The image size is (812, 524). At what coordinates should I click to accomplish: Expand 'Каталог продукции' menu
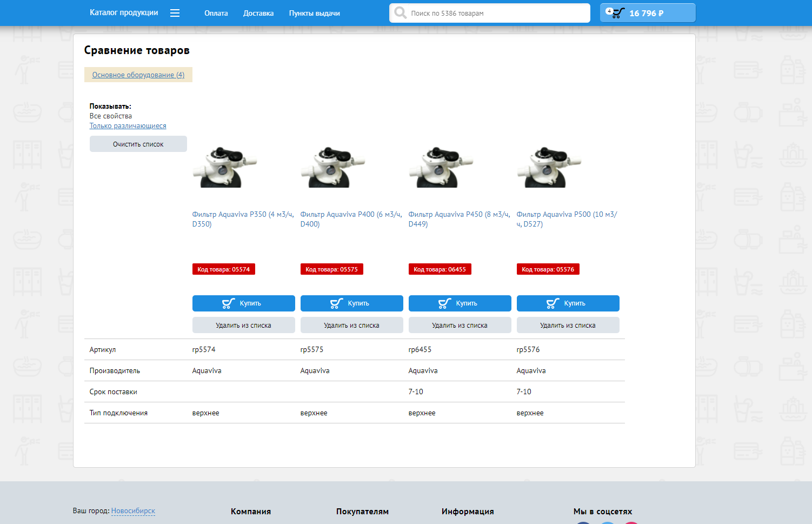[124, 12]
